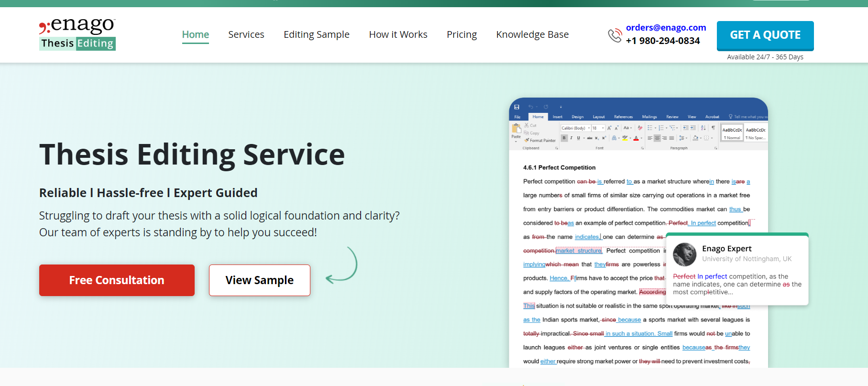Screen dimensions: 868x386
Task: Click Center alignment in the Word sample
Action: tap(657, 138)
